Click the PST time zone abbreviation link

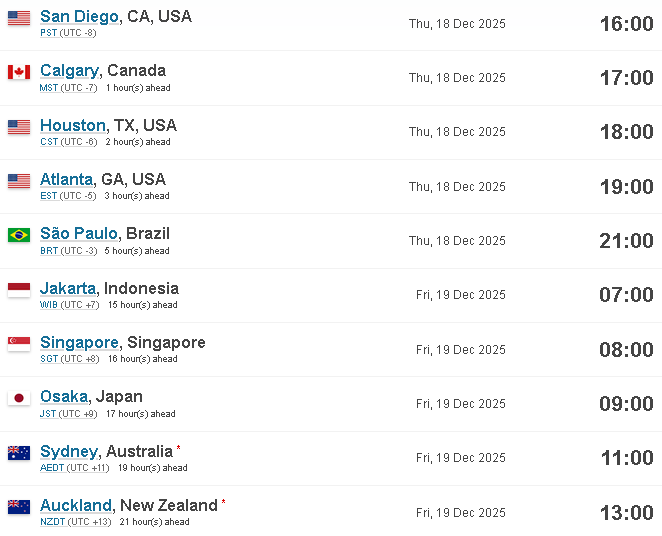coord(49,33)
